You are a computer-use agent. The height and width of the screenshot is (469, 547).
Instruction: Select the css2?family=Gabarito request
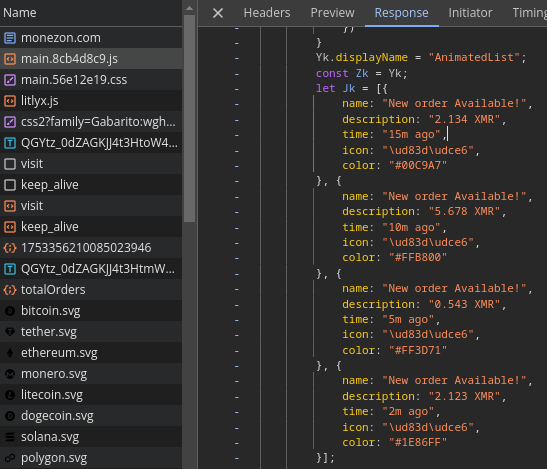(91, 122)
